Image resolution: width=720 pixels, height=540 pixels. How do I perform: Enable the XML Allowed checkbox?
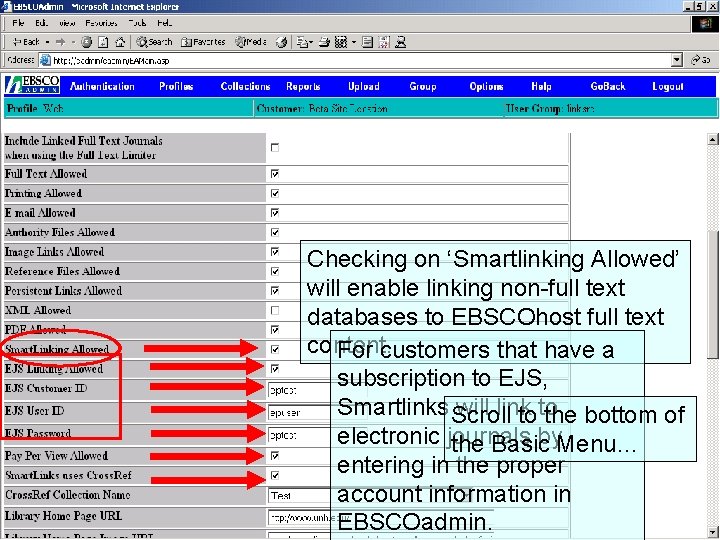275,310
